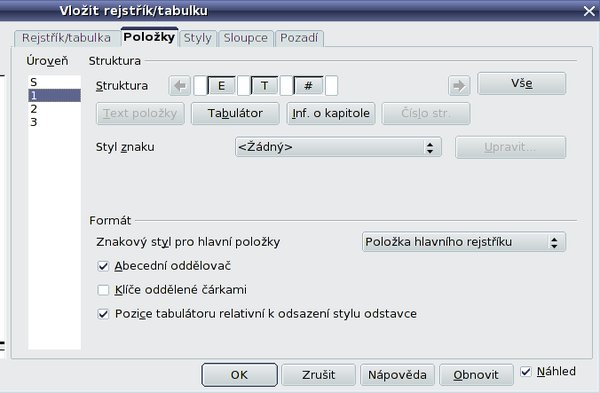
Task: Click the left arrow structure scroll button
Action: point(179,86)
